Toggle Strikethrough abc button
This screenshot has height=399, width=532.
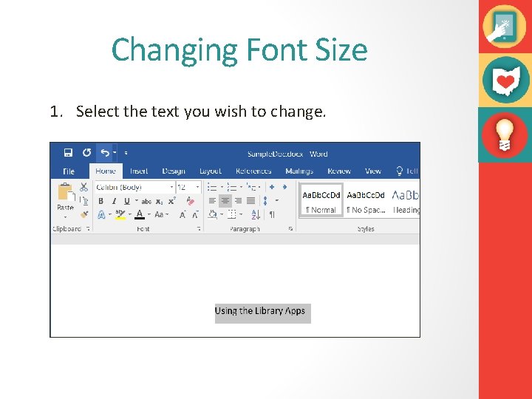tap(146, 201)
